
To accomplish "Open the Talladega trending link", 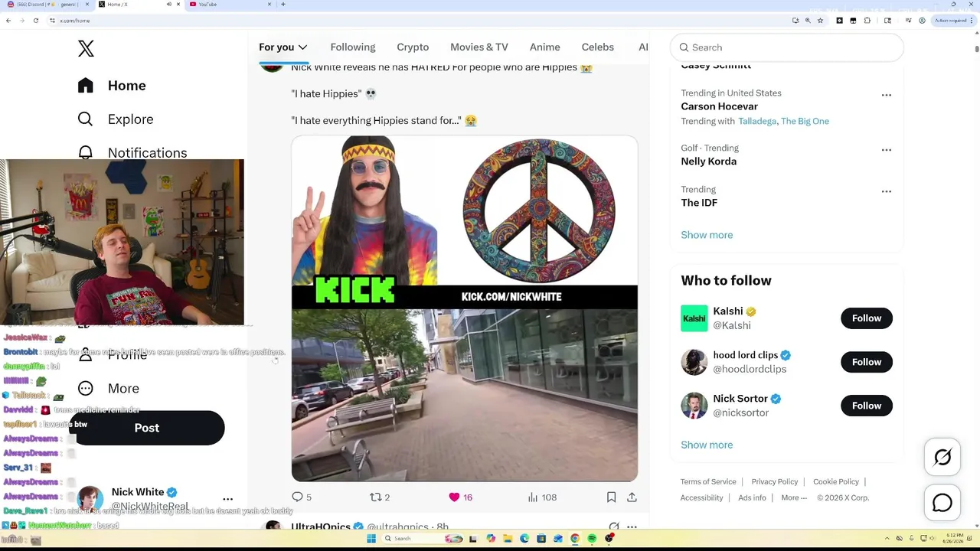I will click(x=757, y=121).
